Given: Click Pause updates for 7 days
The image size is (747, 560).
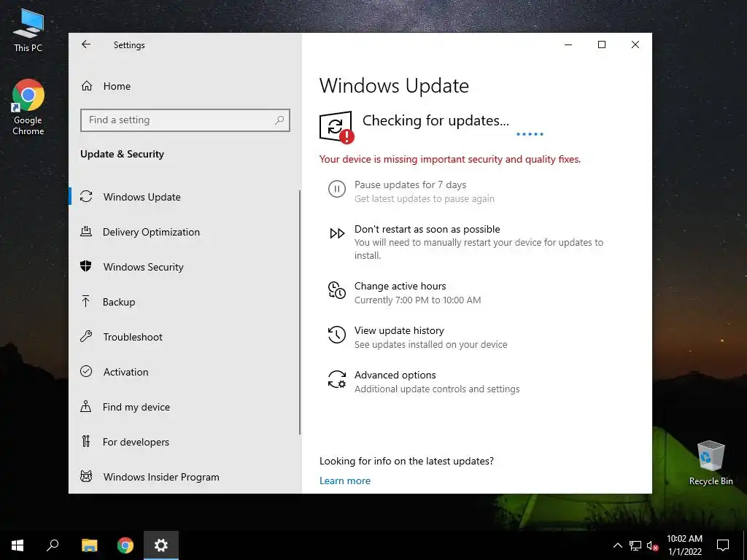Looking at the screenshot, I should coord(410,184).
